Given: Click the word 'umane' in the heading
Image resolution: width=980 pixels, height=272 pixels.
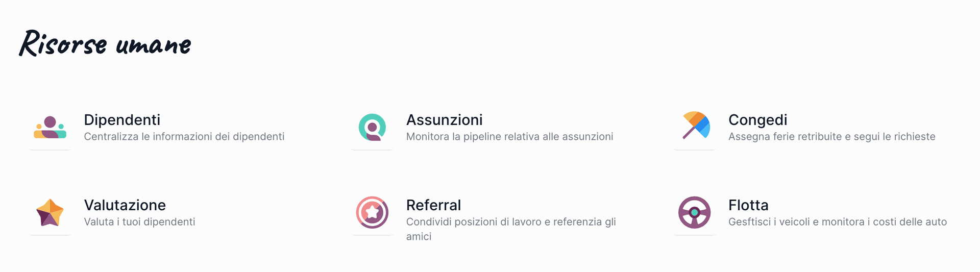Looking at the screenshot, I should point(153,45).
